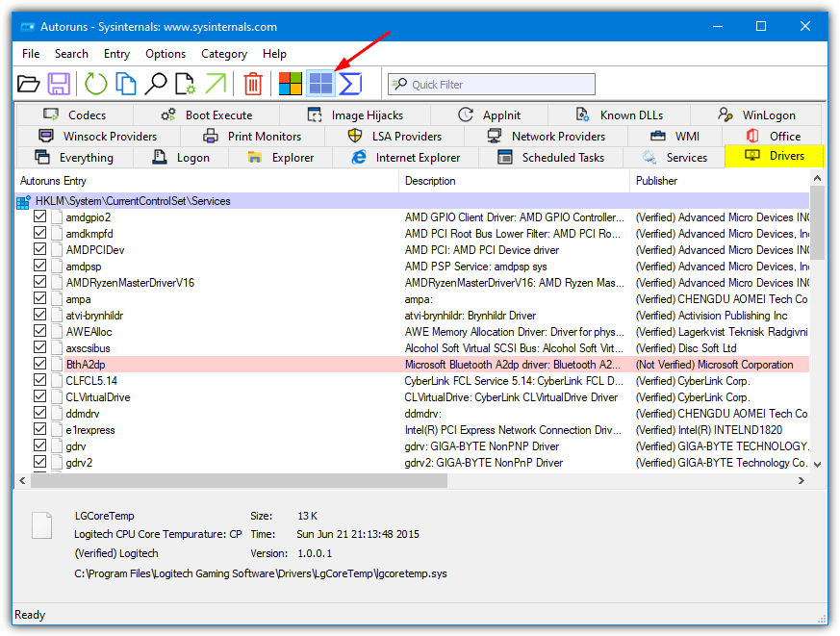Click the registry icon beside HKLM Services key
This screenshot has width=840, height=636.
(x=23, y=201)
